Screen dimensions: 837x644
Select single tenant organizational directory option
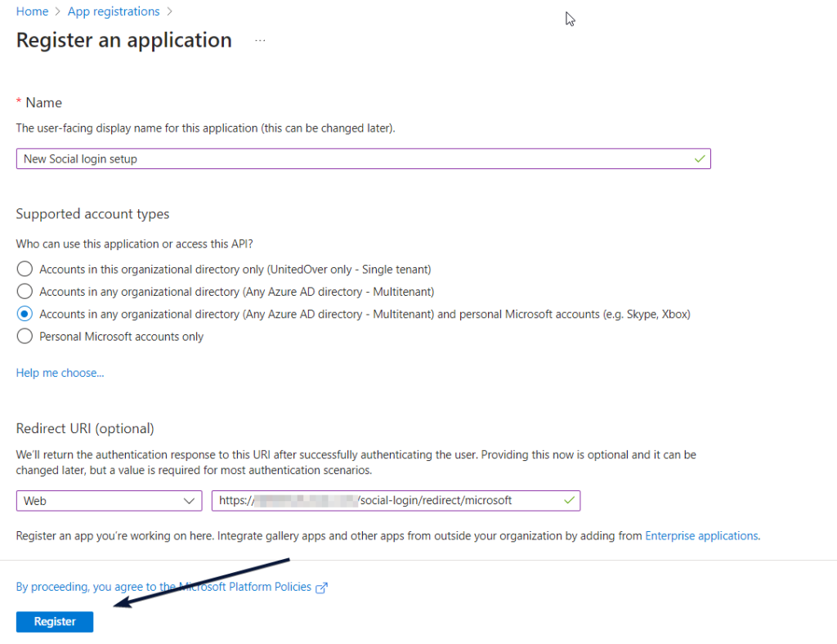click(25, 269)
